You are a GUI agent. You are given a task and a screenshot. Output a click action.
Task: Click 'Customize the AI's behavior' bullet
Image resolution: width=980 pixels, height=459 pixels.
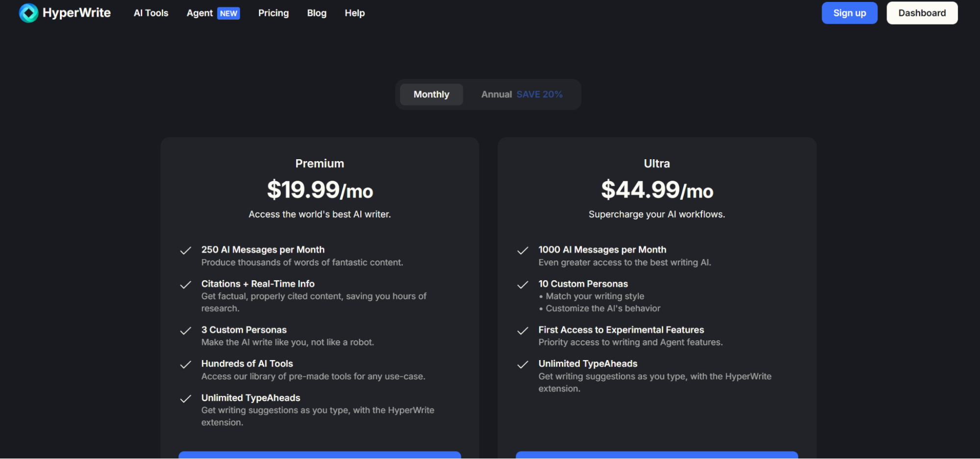tap(603, 309)
